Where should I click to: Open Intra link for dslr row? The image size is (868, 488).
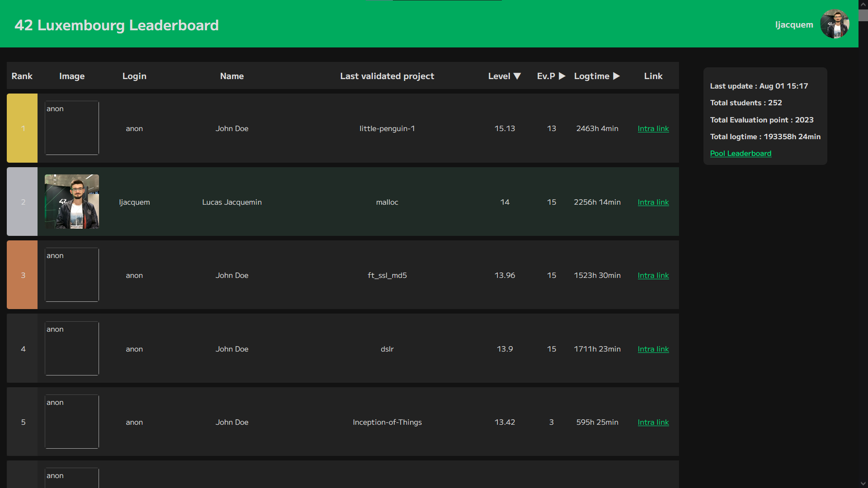[x=653, y=349]
